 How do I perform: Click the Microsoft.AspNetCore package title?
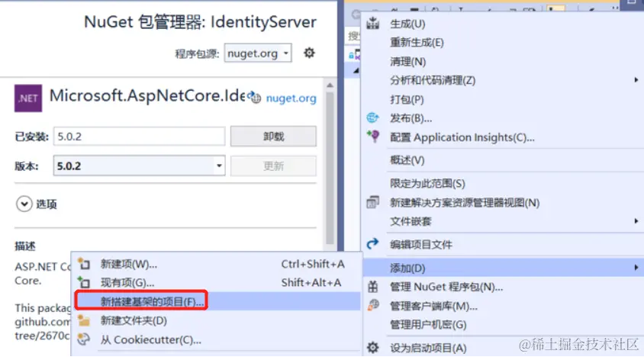tap(147, 95)
